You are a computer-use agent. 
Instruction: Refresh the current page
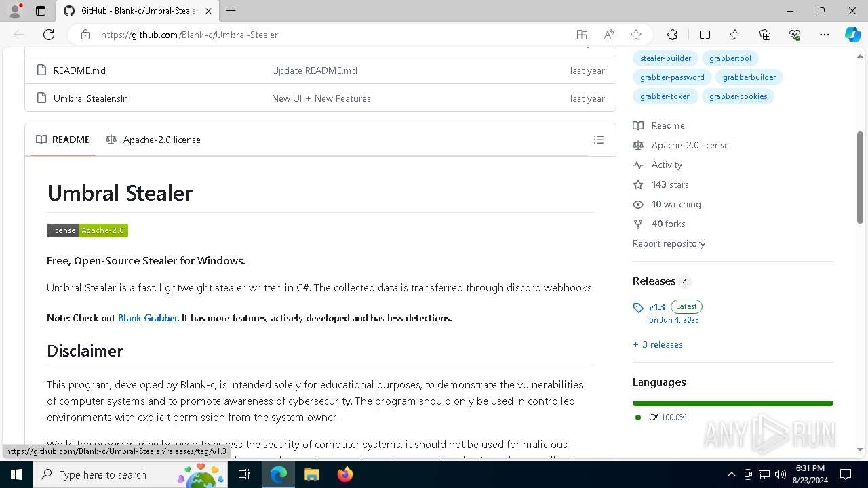[x=49, y=35]
